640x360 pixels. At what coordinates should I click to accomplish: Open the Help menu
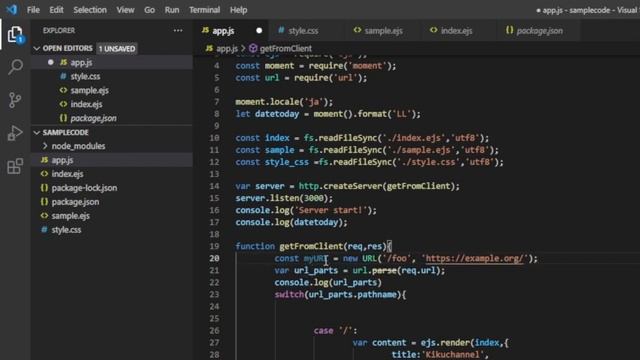pos(238,10)
